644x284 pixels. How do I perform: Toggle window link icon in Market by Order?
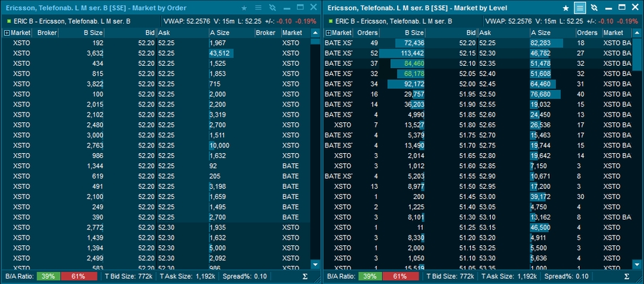(272, 8)
